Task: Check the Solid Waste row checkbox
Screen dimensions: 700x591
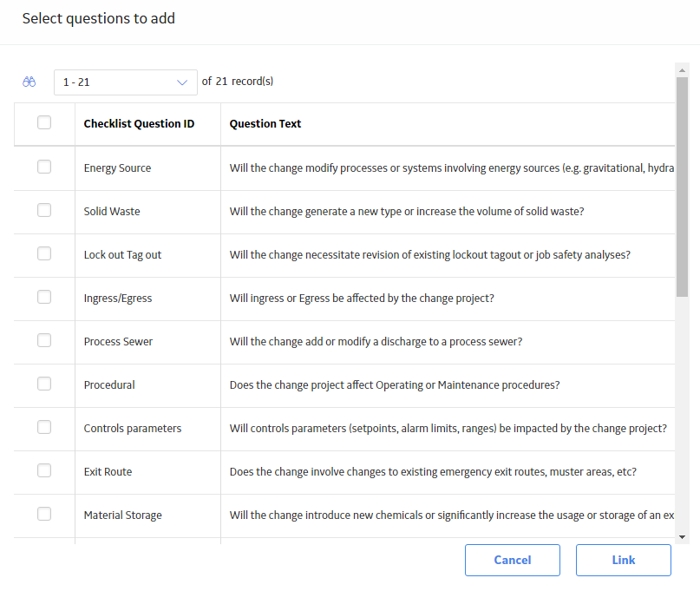Action: tap(44, 210)
